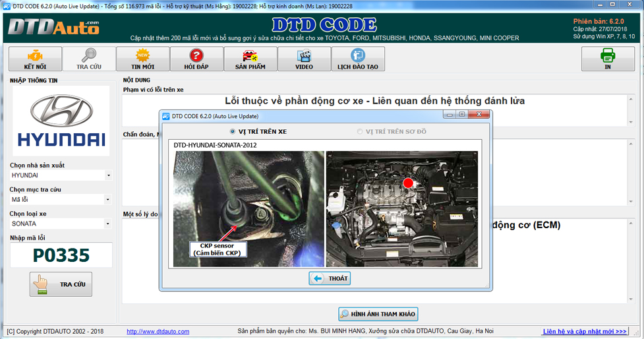
Task: Select VỊ TRÍ TRÊN XE radio option
Action: click(x=258, y=131)
